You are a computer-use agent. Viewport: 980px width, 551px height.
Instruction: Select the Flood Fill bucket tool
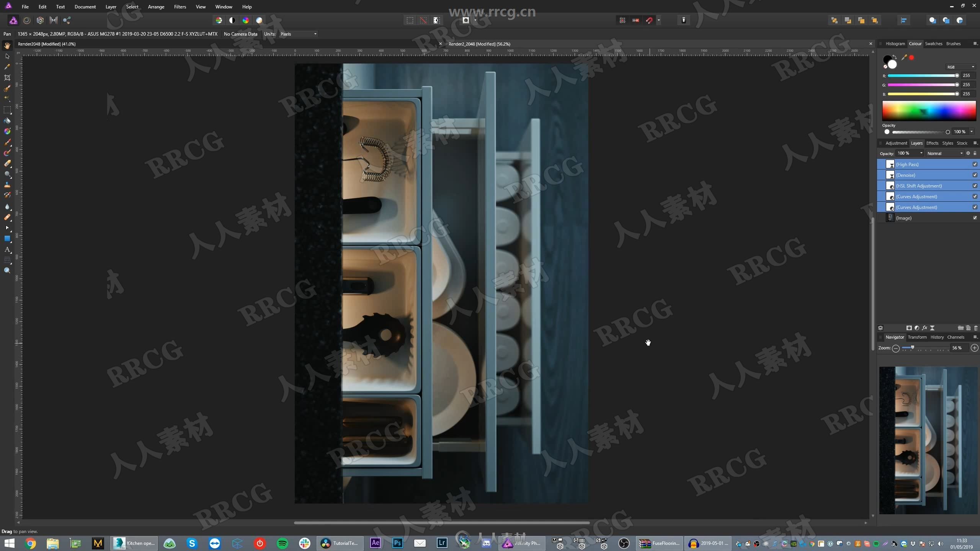[x=7, y=121]
